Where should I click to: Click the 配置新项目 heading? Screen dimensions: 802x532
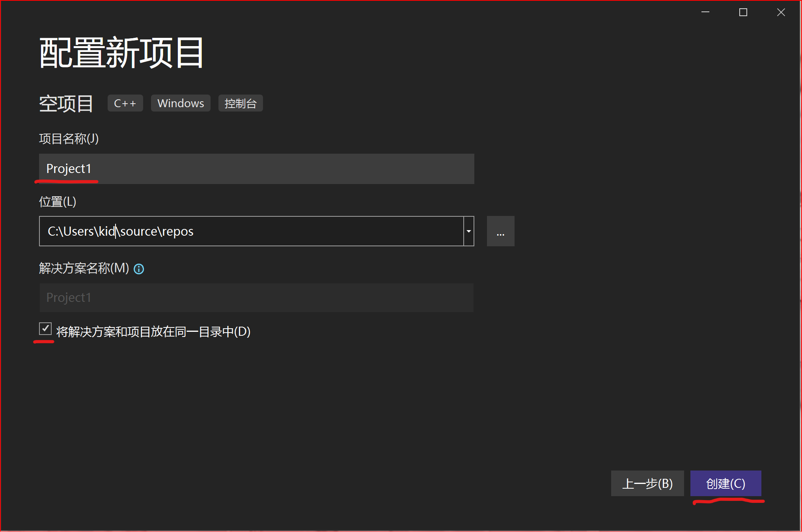[121, 53]
